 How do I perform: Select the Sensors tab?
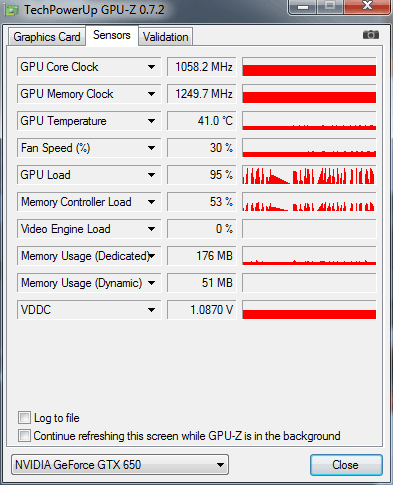coord(112,35)
